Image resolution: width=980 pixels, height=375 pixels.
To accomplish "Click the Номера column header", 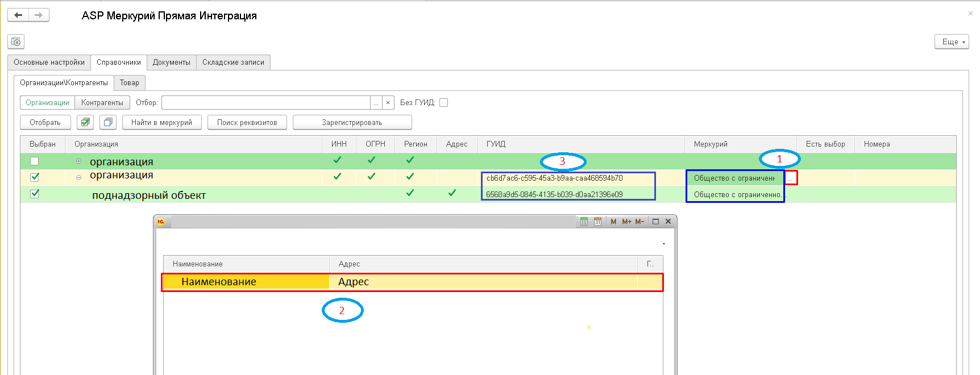I will [x=906, y=144].
